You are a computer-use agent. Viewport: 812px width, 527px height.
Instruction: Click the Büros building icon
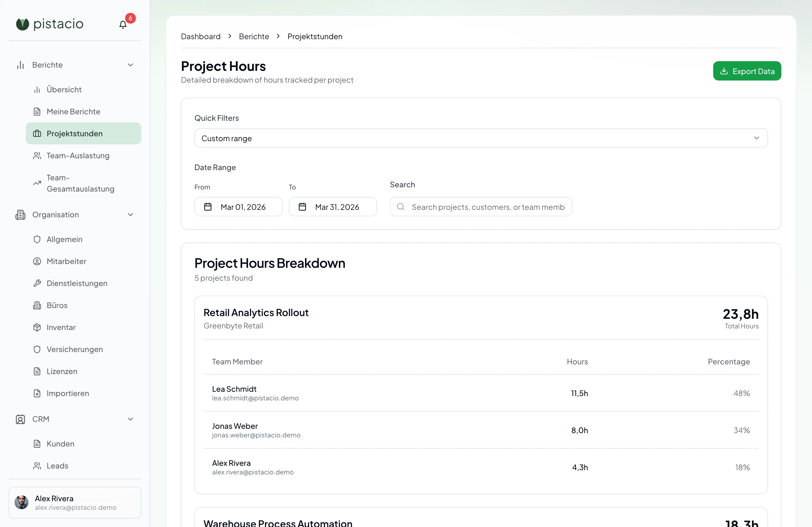coord(37,305)
